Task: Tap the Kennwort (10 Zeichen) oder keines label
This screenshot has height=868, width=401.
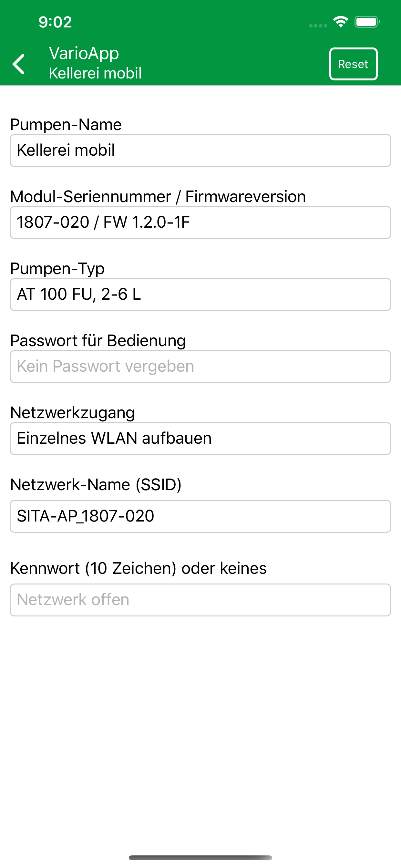Action: pos(138,568)
